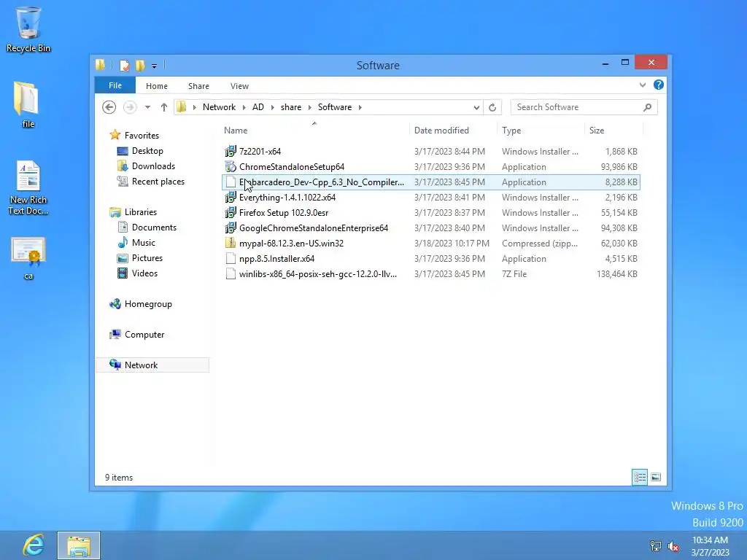Viewport: 747px width, 560px height.
Task: Click Software in the address breadcrumb
Action: pos(334,107)
